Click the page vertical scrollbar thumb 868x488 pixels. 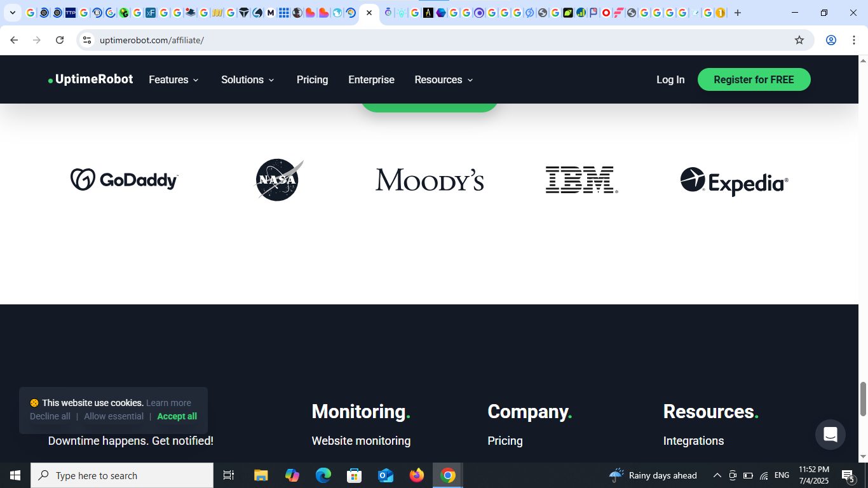(863, 399)
